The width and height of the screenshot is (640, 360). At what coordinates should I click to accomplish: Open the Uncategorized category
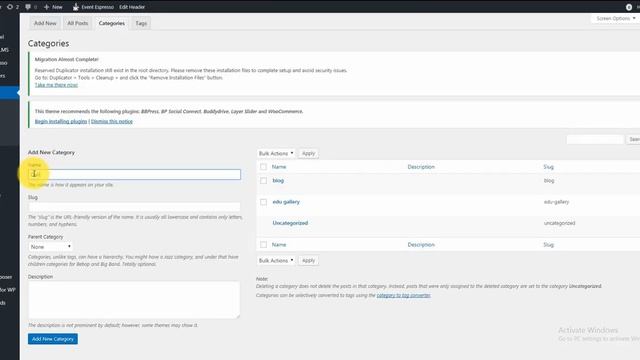(x=290, y=223)
